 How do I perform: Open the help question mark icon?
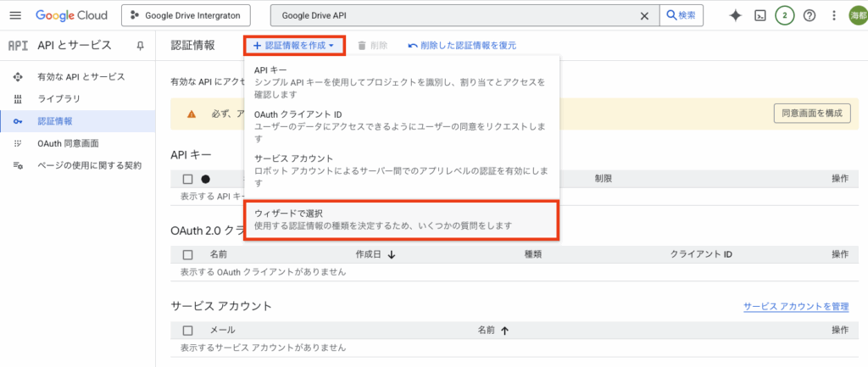coord(810,15)
